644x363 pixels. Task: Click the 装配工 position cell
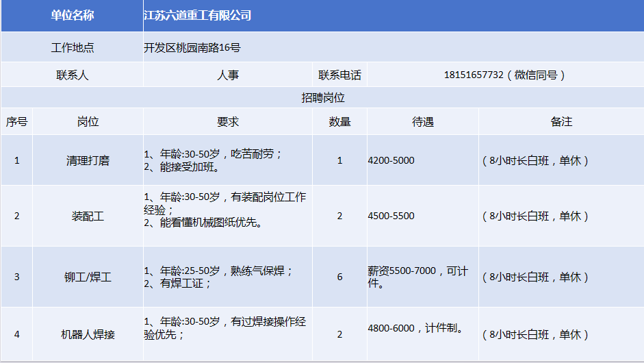pyautogui.click(x=88, y=216)
